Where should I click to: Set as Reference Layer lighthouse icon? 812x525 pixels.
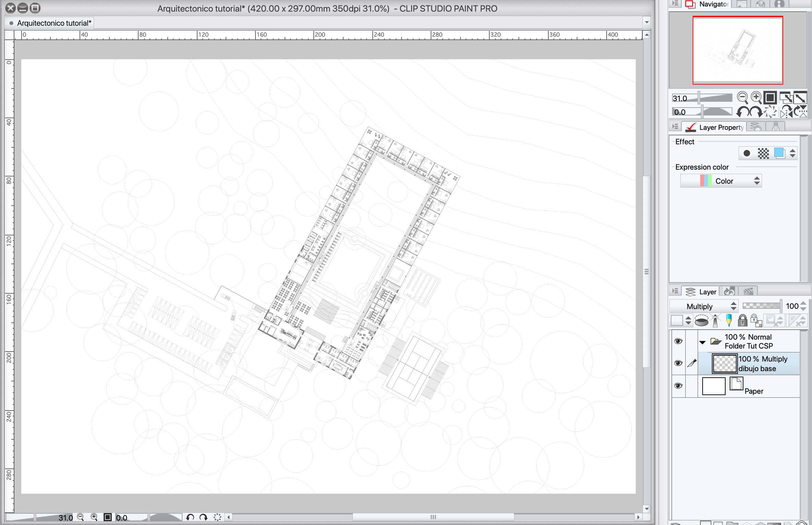coord(715,321)
